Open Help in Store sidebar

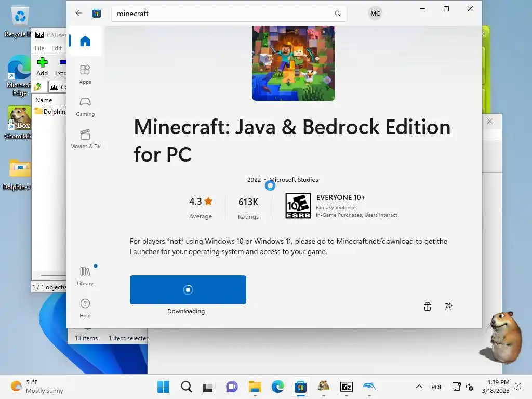tap(85, 308)
